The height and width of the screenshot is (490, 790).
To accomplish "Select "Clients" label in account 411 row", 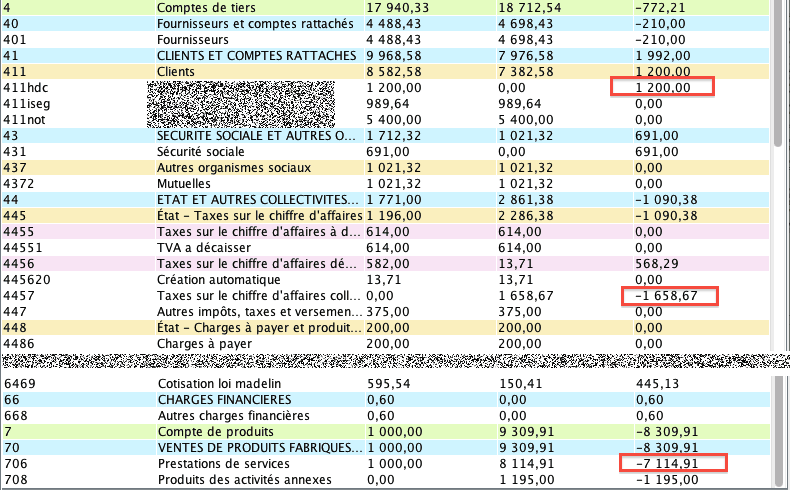I will (175, 72).
